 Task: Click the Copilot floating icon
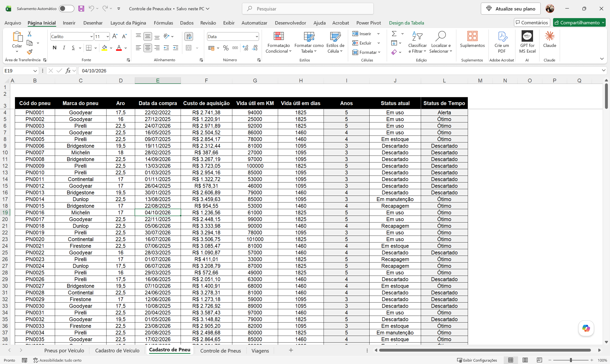tap(586, 328)
